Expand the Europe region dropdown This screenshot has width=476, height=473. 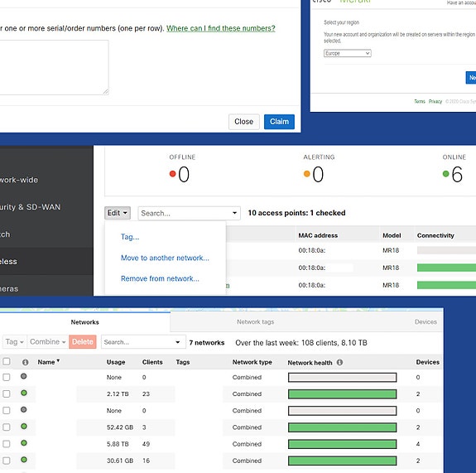coord(348,53)
